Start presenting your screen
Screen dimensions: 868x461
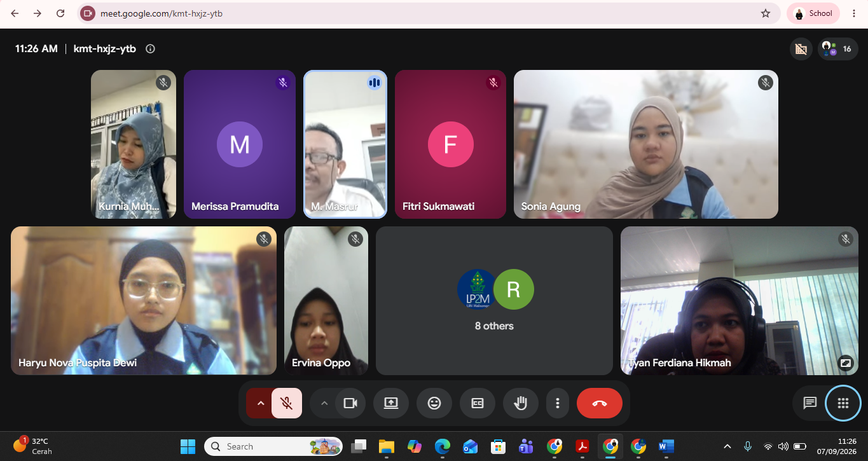(x=391, y=403)
